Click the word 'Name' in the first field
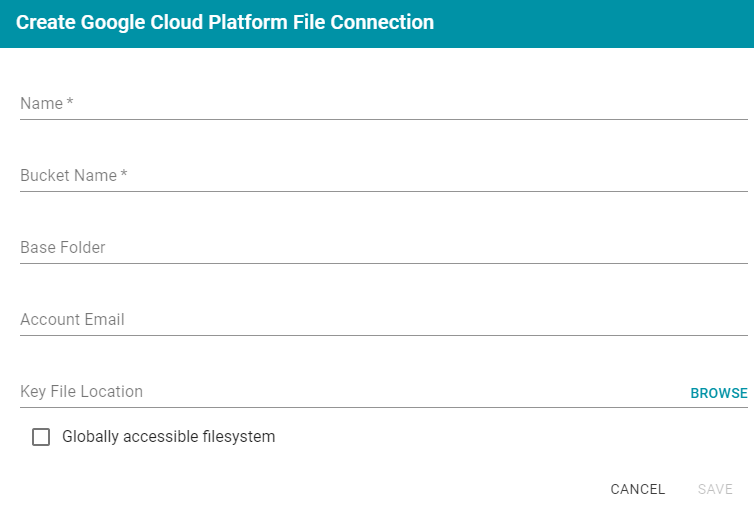This screenshot has height=505, width=754. (41, 103)
